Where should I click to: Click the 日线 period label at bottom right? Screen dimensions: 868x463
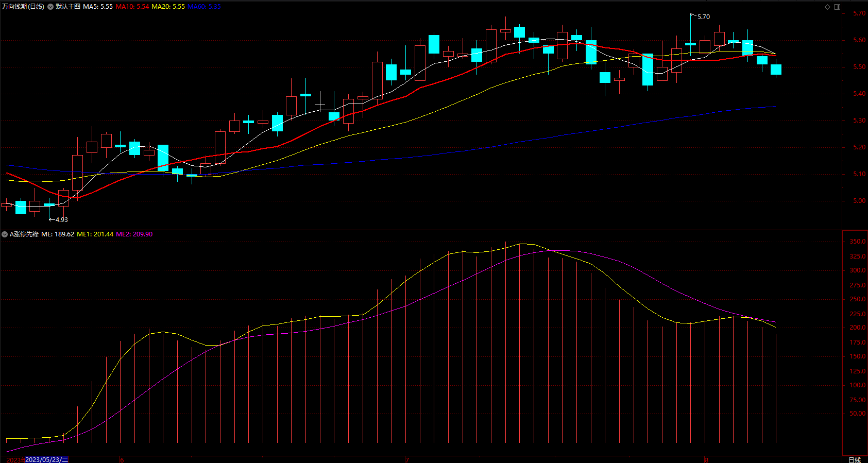(855, 460)
